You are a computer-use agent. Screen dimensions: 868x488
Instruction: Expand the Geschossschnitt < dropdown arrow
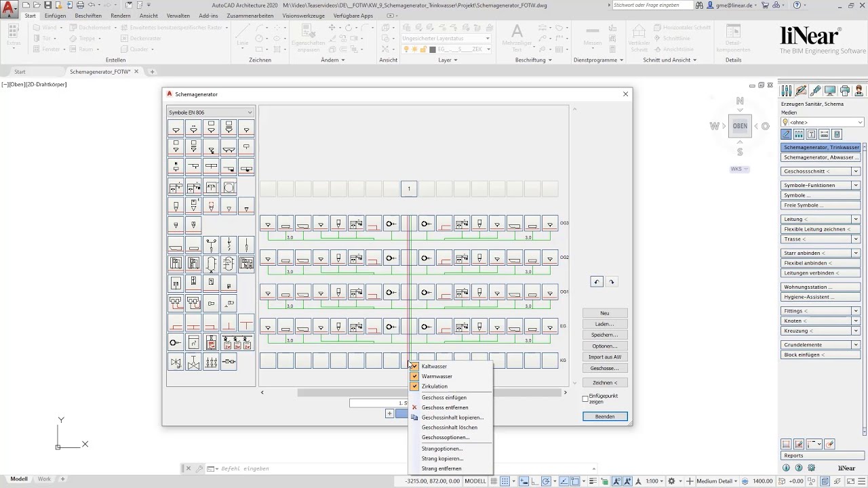(x=856, y=171)
